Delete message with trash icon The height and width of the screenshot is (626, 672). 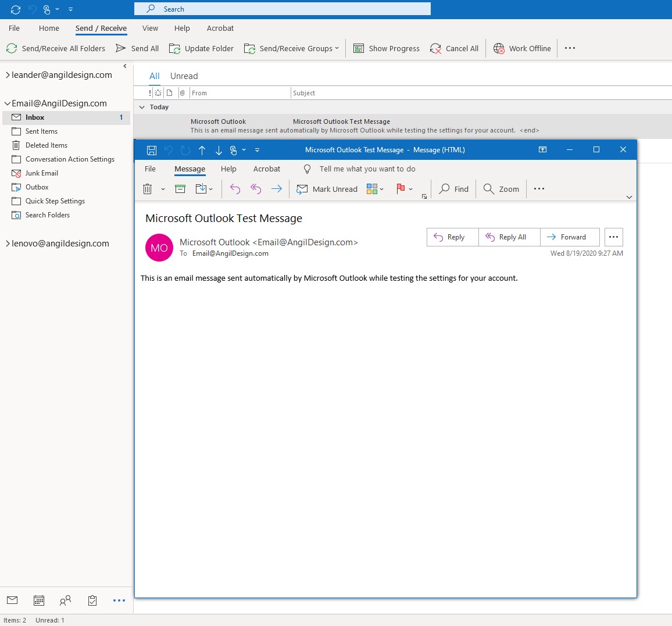(x=148, y=189)
